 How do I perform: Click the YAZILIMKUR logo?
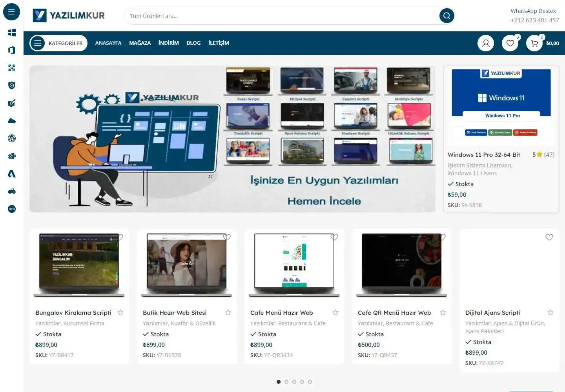69,16
